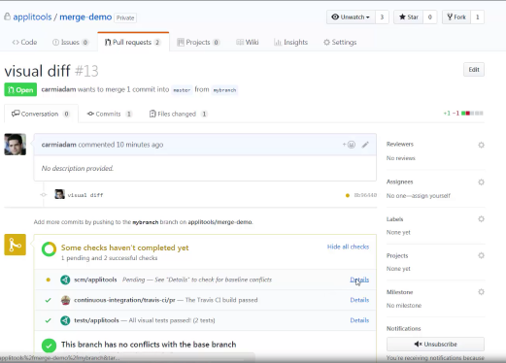Click Unsubscribe from notifications
506x363 pixels.
(x=435, y=344)
